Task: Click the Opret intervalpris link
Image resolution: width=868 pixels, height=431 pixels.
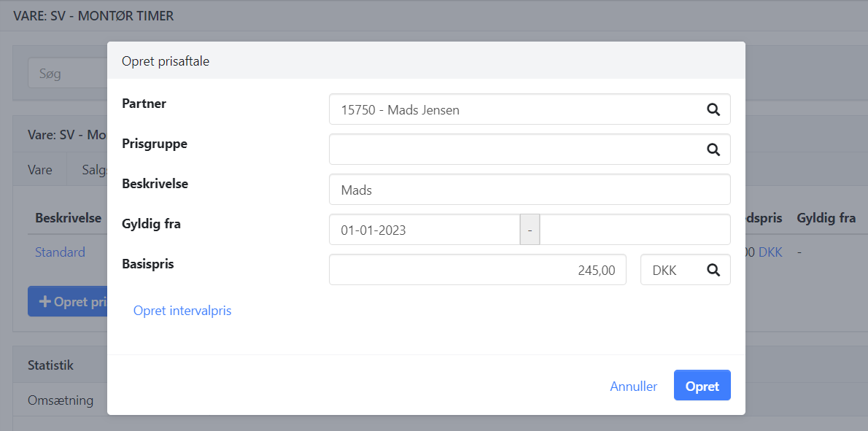Action: 182,311
